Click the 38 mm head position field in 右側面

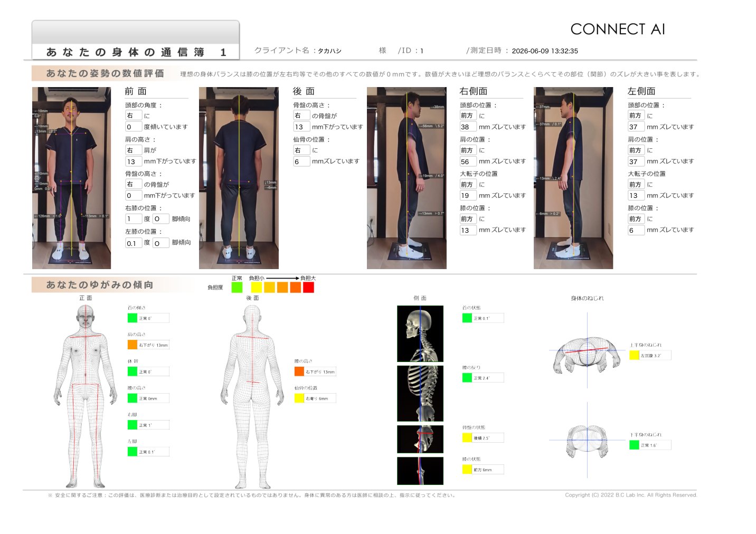pos(468,127)
